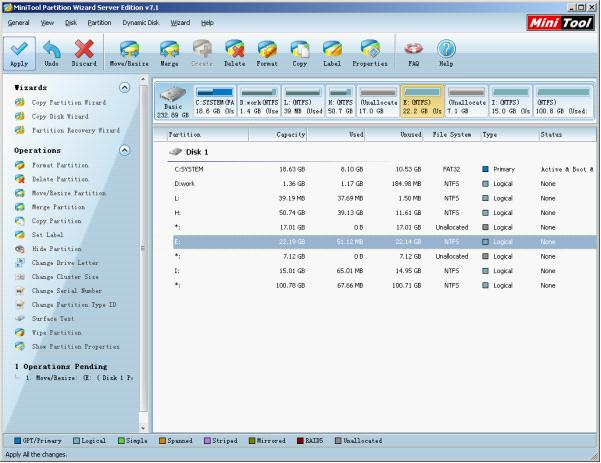The width and height of the screenshot is (601, 463).
Task: Launch the Copy Partition Wizard
Action: point(61,102)
